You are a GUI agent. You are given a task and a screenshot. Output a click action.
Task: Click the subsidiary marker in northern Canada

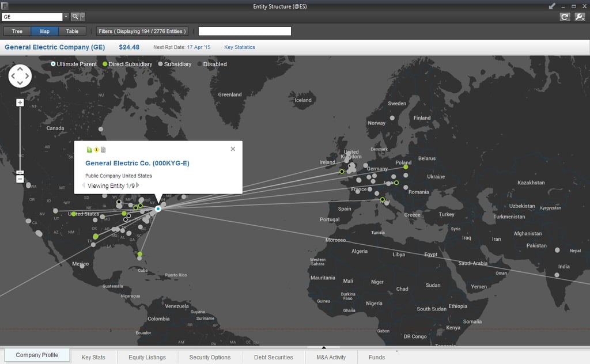(x=100, y=129)
